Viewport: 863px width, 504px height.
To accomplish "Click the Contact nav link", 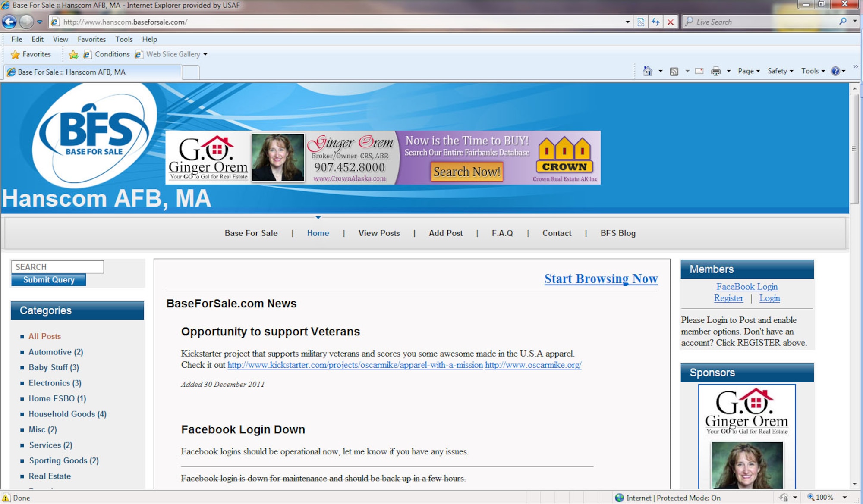I will 557,233.
